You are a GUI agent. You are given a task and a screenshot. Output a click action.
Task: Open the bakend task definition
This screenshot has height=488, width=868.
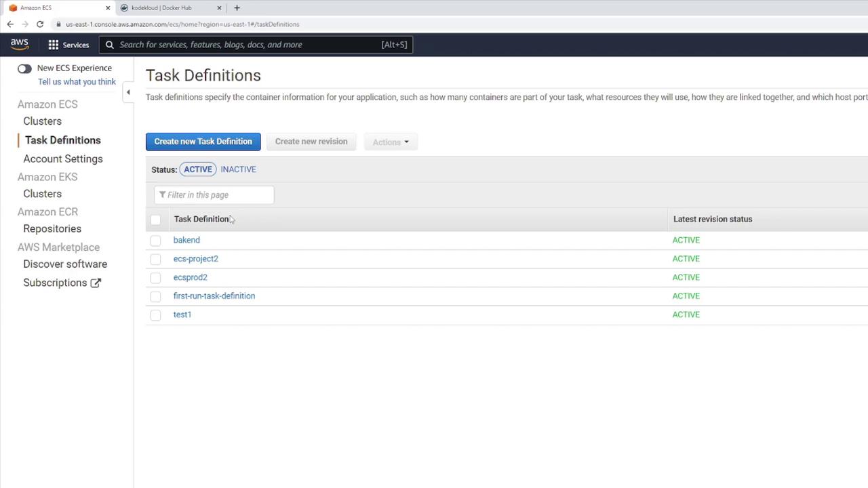(186, 240)
